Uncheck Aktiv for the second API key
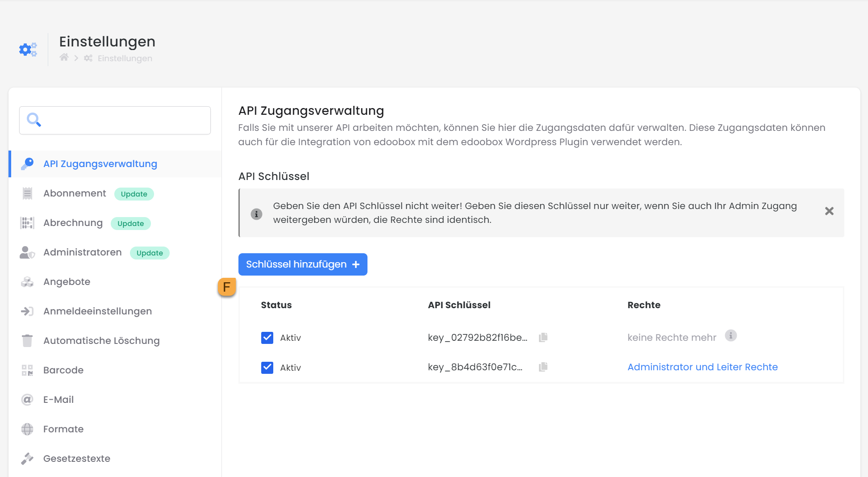Viewport: 868px width, 477px height. (x=267, y=368)
